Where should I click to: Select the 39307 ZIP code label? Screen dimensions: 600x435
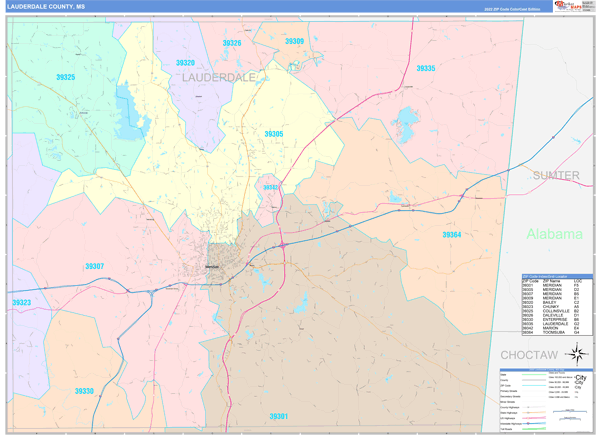point(94,266)
